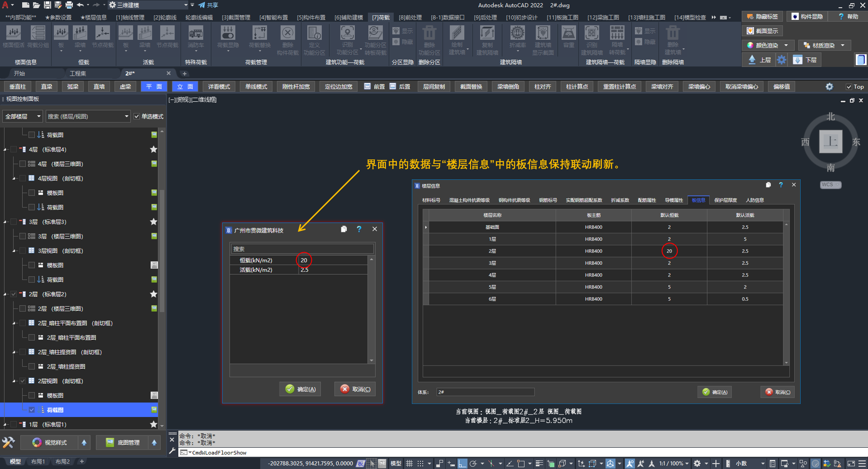This screenshot has height=469, width=868.
Task: Check the 4层 (楼层三维图) checkbox
Action: (x=23, y=164)
